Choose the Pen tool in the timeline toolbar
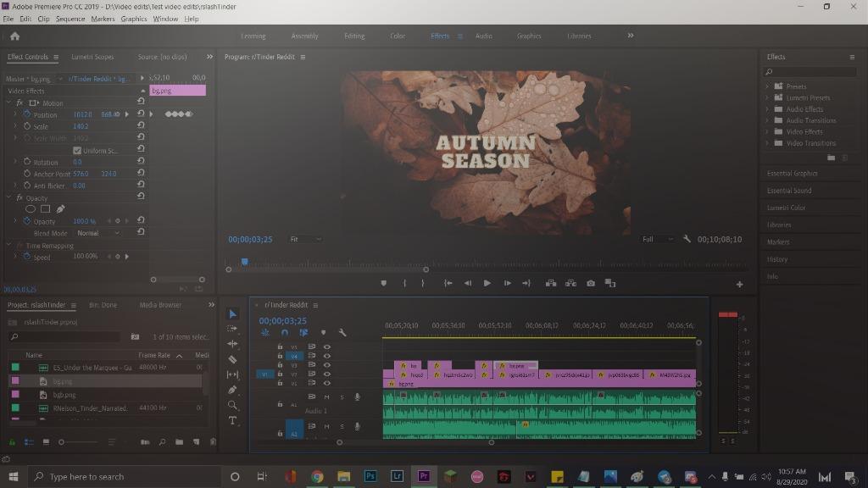The image size is (868, 488). [233, 390]
